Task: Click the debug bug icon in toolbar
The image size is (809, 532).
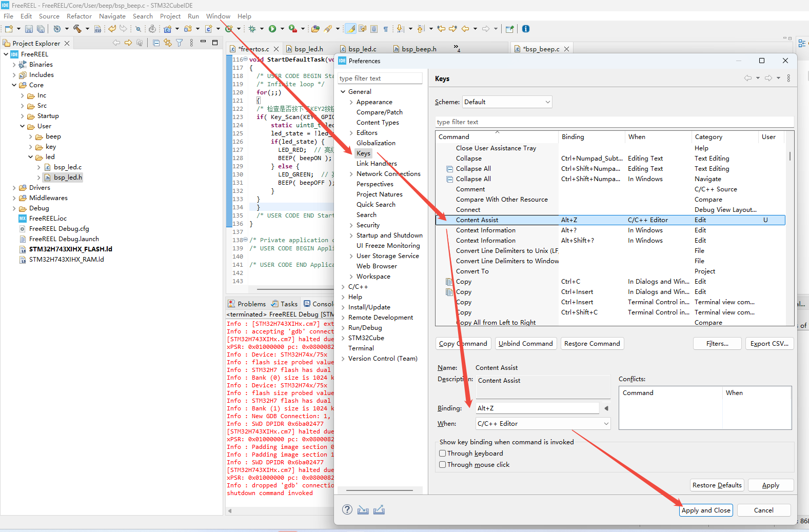Action: [x=252, y=29]
